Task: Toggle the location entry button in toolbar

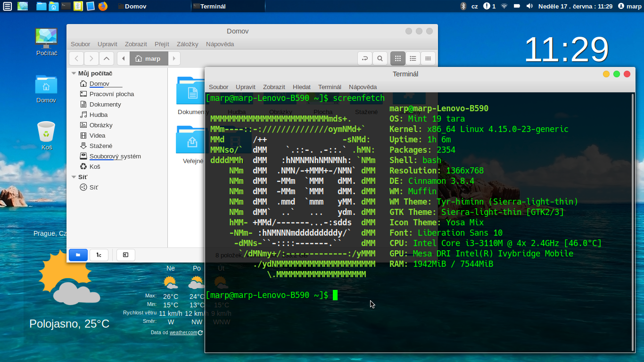Action: tap(364, 58)
